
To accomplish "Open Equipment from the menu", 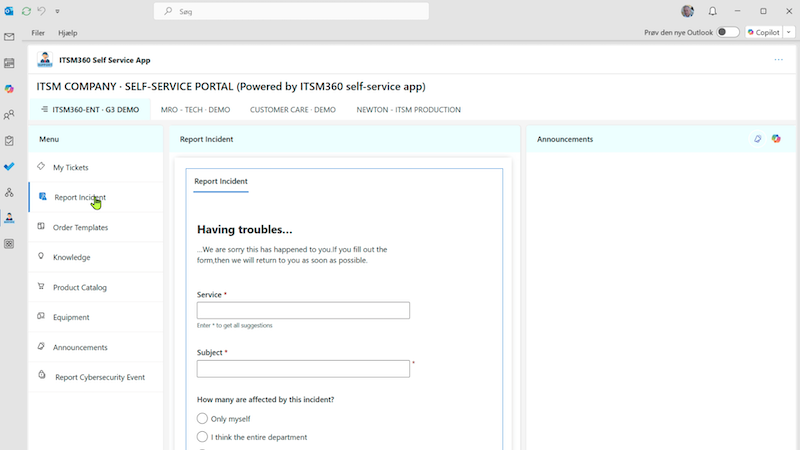I will [x=96, y=317].
